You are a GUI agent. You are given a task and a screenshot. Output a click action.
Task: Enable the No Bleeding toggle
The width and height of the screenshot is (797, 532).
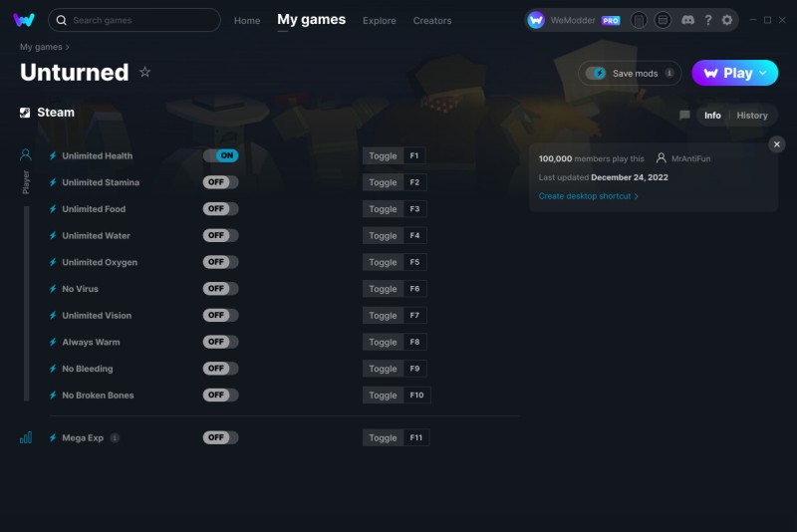click(220, 369)
